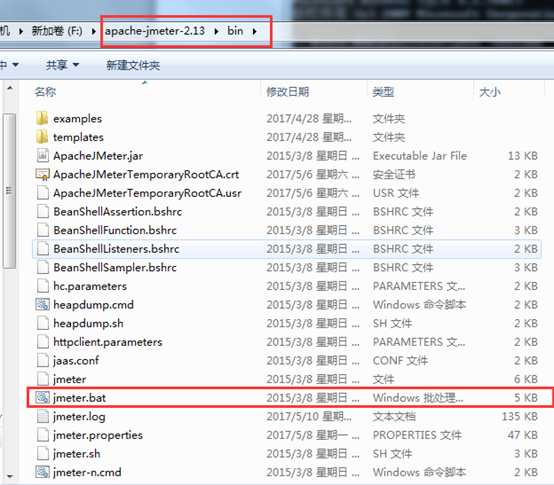Select the file name jmeter.properties
The height and width of the screenshot is (485, 554).
pyautogui.click(x=98, y=435)
